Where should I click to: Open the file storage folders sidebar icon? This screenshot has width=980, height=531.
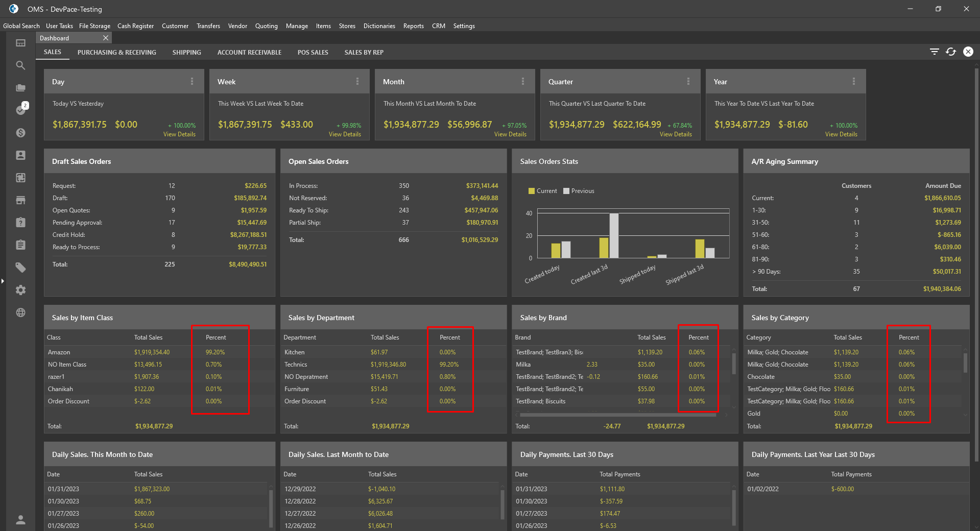[20, 88]
